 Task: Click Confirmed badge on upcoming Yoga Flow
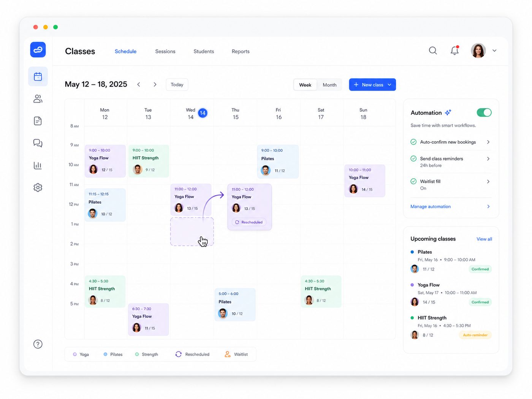480,302
